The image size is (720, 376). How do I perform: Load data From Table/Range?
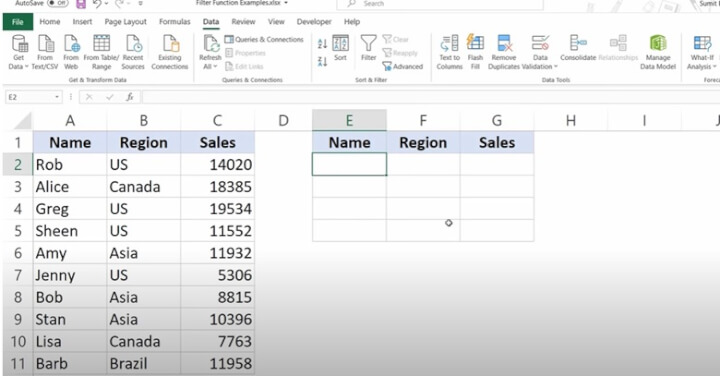pos(101,52)
